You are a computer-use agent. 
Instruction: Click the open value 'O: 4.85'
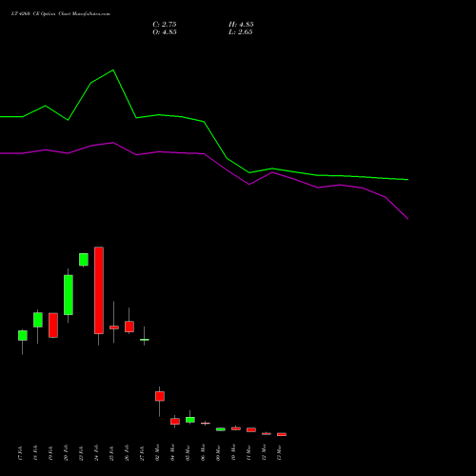[165, 32]
